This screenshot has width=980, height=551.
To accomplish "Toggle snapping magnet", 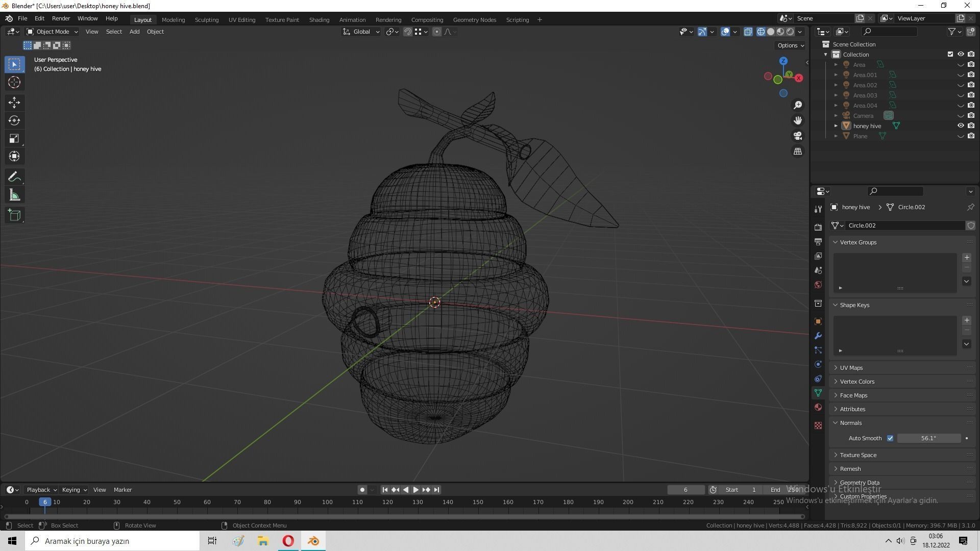I will click(x=407, y=32).
